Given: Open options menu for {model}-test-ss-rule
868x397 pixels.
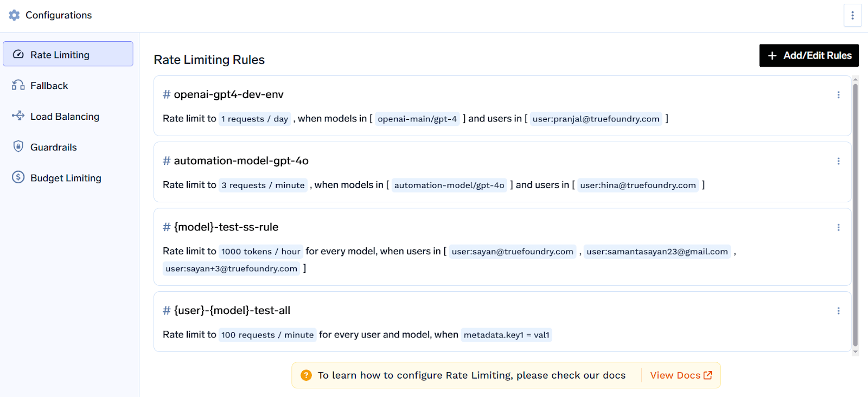Looking at the screenshot, I should coord(838,227).
